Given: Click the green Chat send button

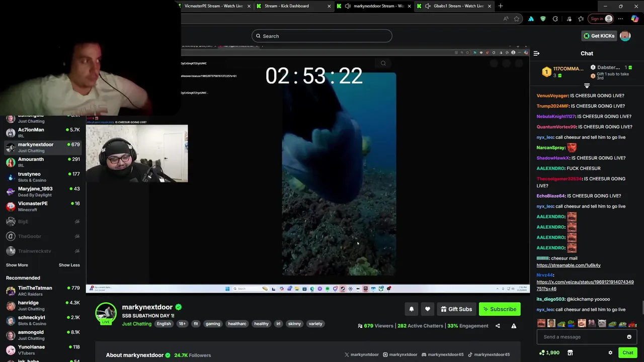Looking at the screenshot, I should [627, 353].
